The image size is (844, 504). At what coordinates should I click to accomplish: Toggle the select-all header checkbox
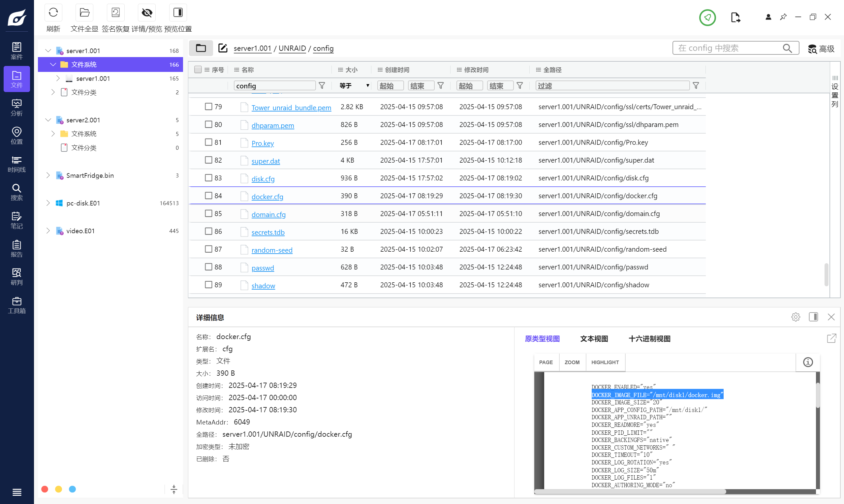tap(198, 70)
